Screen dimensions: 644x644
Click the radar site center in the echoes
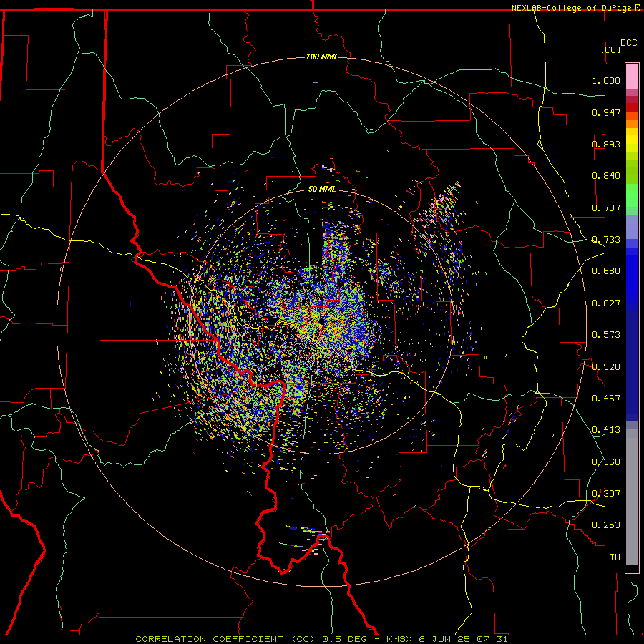[321, 321]
